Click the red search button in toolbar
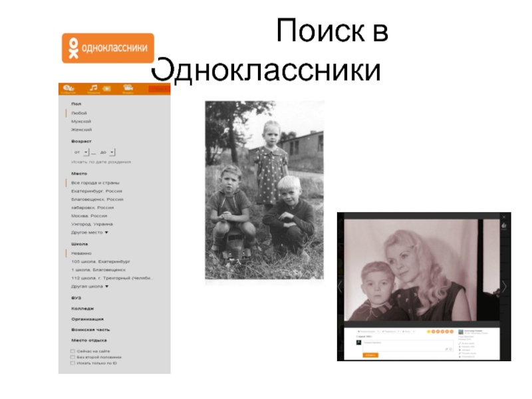 [158, 89]
